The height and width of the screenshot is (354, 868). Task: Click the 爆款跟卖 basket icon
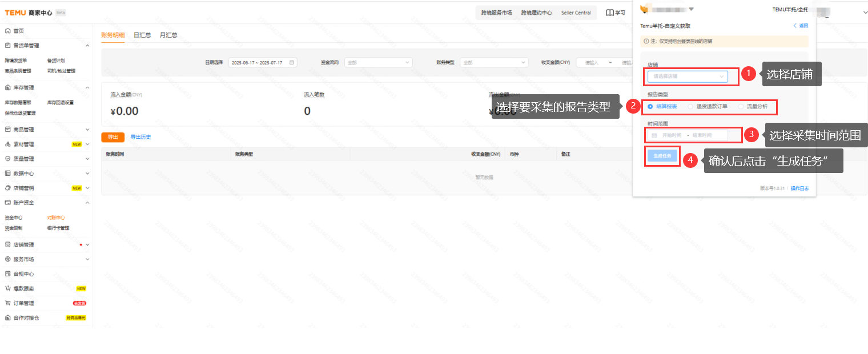point(7,288)
